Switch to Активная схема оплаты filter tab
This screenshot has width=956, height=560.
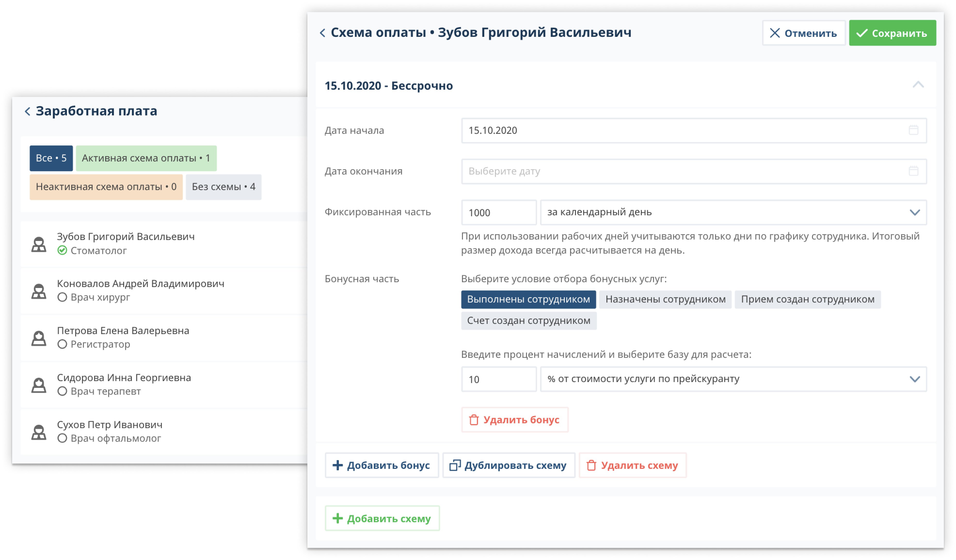pos(146,158)
